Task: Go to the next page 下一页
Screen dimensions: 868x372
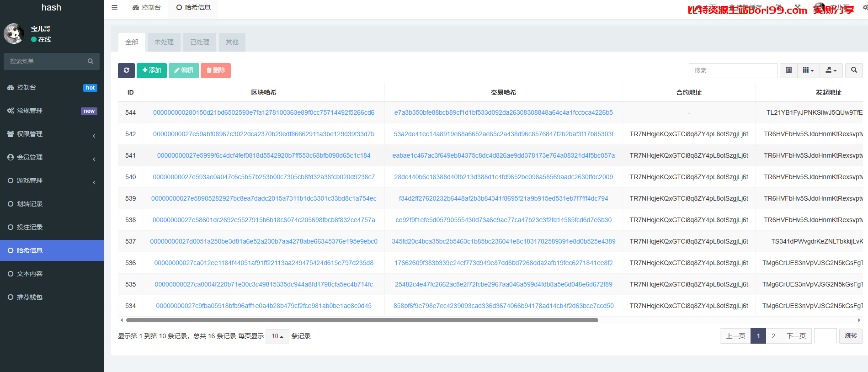Action: tap(796, 336)
